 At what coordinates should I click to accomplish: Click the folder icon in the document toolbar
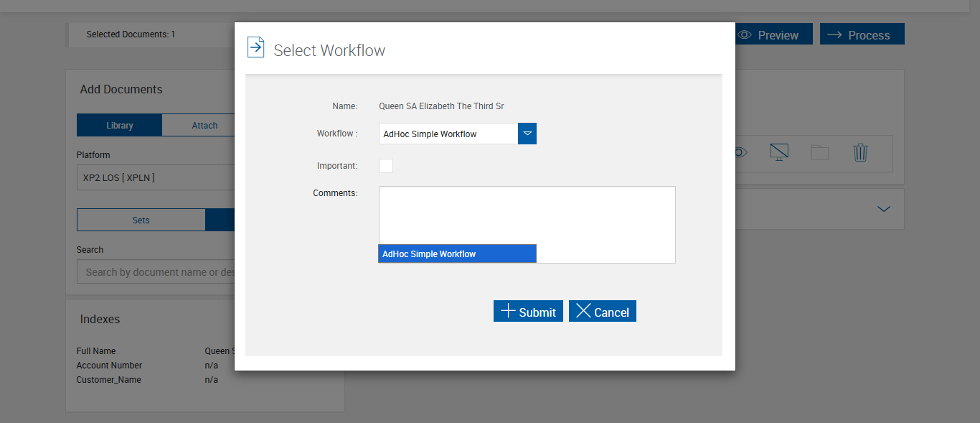tap(819, 152)
